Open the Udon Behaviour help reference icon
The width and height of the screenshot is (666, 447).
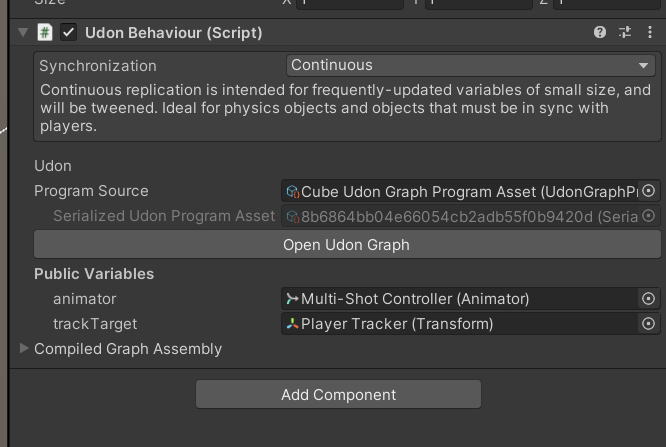click(x=600, y=32)
